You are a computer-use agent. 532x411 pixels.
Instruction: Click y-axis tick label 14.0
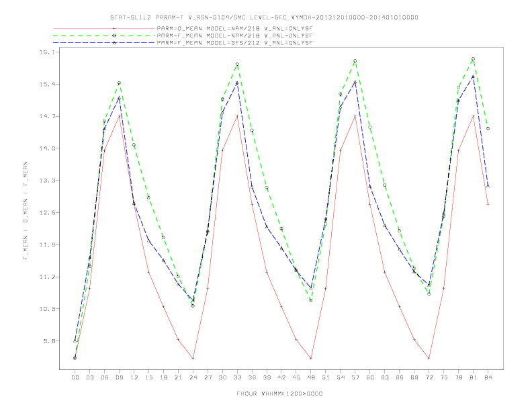47,148
